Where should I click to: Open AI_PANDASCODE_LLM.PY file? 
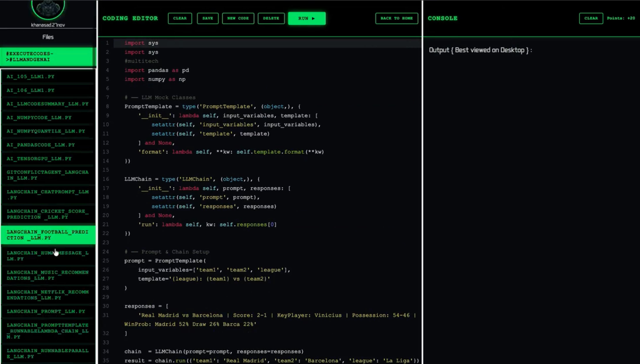click(48, 145)
